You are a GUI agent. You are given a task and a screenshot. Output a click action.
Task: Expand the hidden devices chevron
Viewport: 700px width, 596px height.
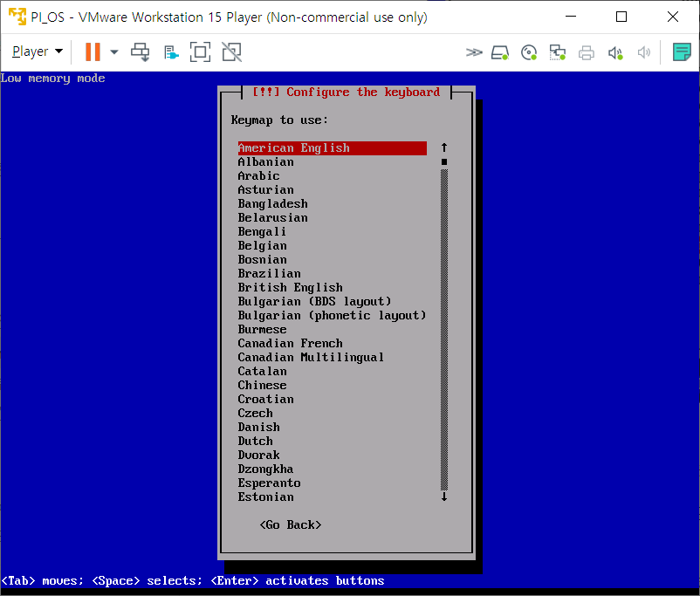click(x=473, y=52)
